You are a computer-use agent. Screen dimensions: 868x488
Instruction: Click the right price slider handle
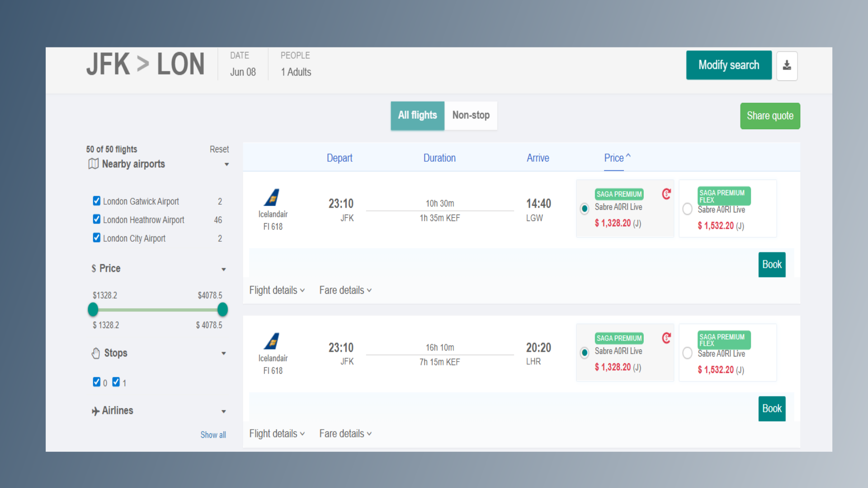click(222, 310)
